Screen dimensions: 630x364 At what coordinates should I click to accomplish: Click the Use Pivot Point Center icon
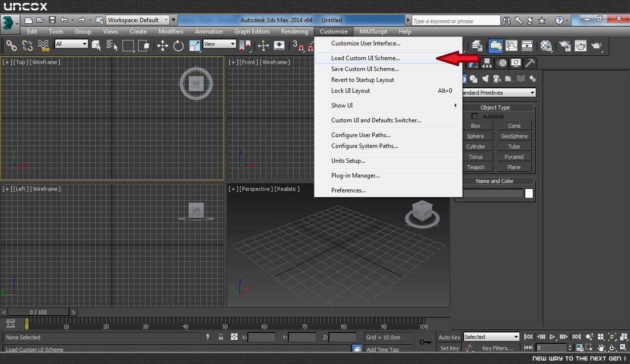(x=245, y=46)
